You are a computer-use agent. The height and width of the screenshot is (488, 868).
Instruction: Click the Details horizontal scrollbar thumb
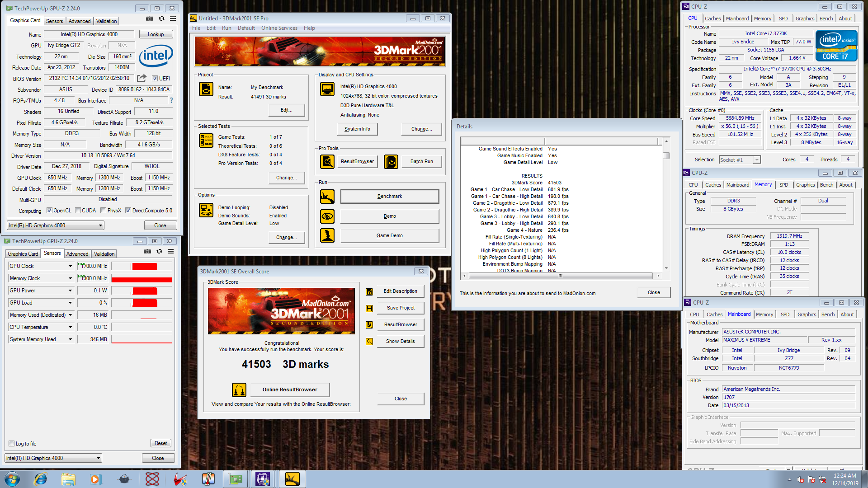pos(561,276)
